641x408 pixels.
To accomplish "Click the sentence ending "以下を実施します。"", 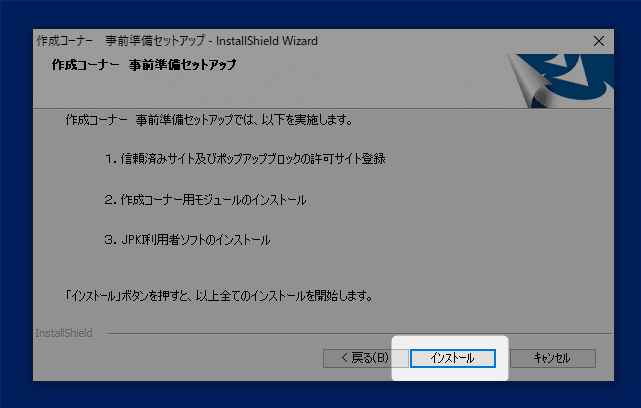I will coord(209,120).
